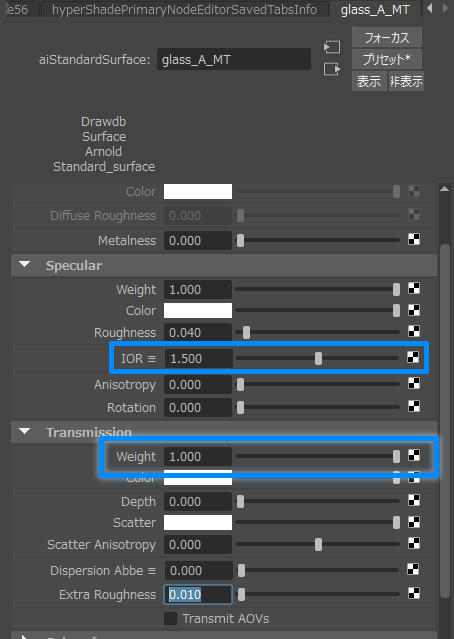Click map icon for Extra Roughness
This screenshot has width=454, height=639.
pos(414,593)
